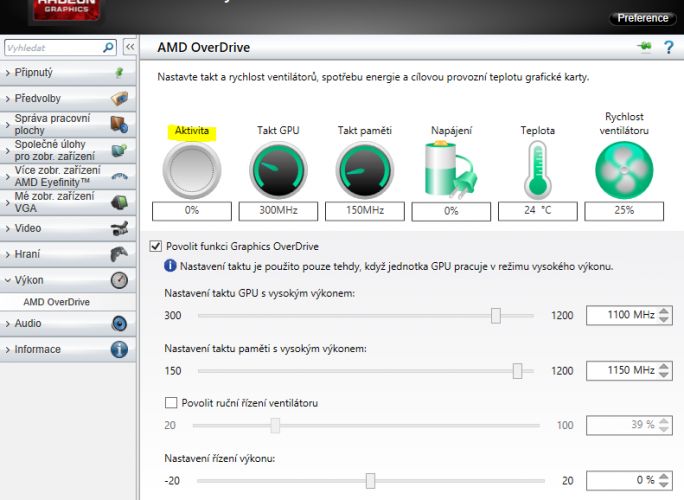Click the Napájení 0% value box

pyautogui.click(x=451, y=211)
